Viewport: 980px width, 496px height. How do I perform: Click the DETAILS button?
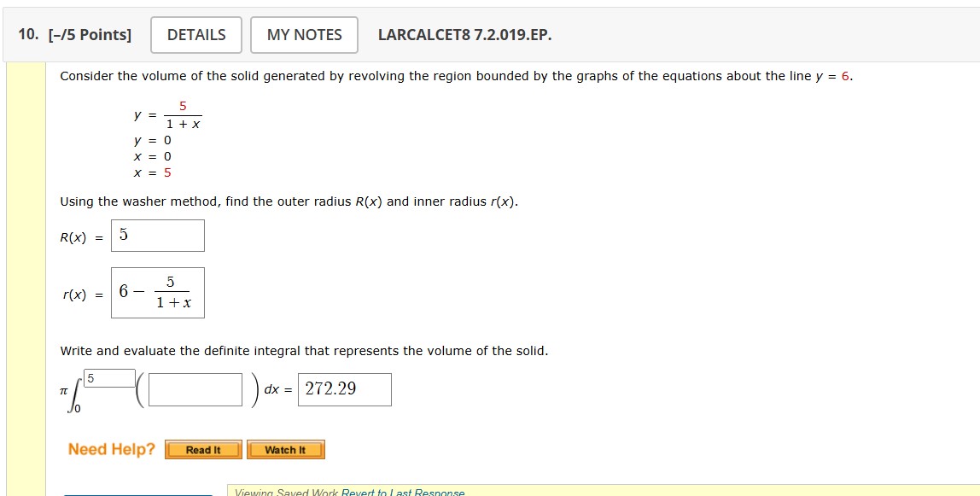[195, 34]
